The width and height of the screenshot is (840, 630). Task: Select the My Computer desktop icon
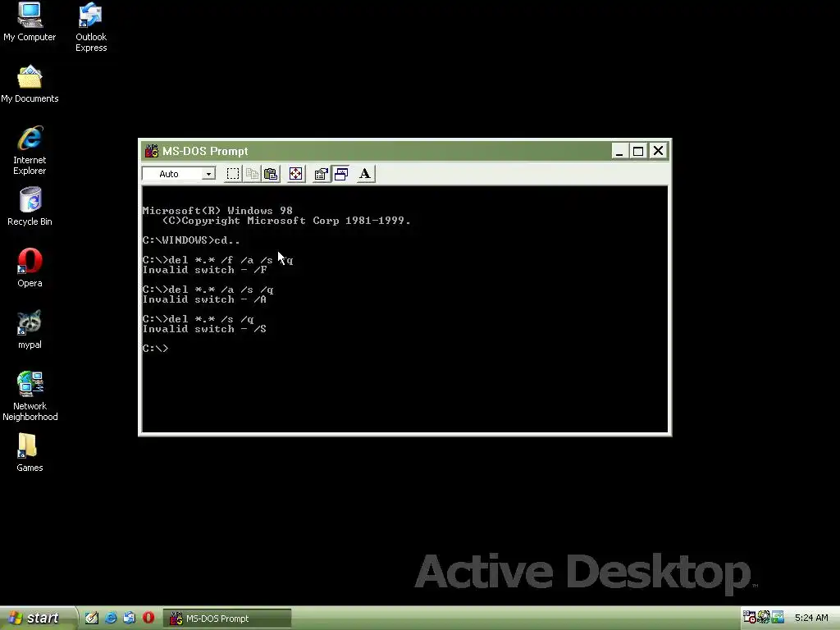click(30, 22)
